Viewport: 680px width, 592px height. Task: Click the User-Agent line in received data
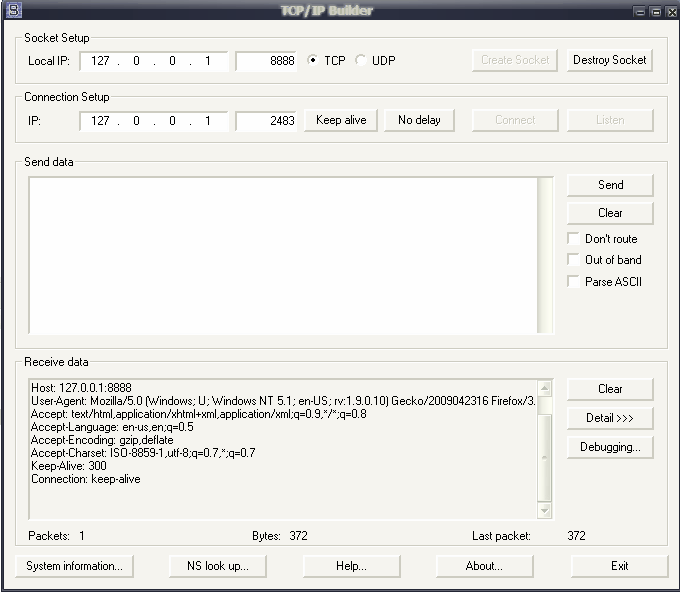click(283, 401)
